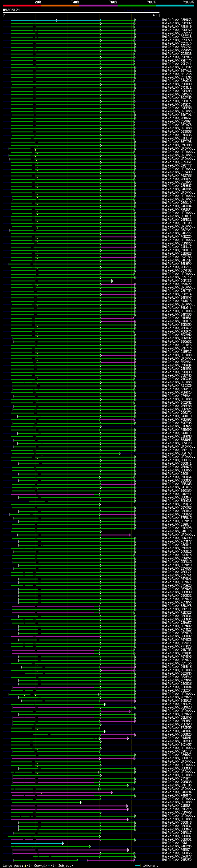Open hit UniRef100_Q29361

(177, 162)
